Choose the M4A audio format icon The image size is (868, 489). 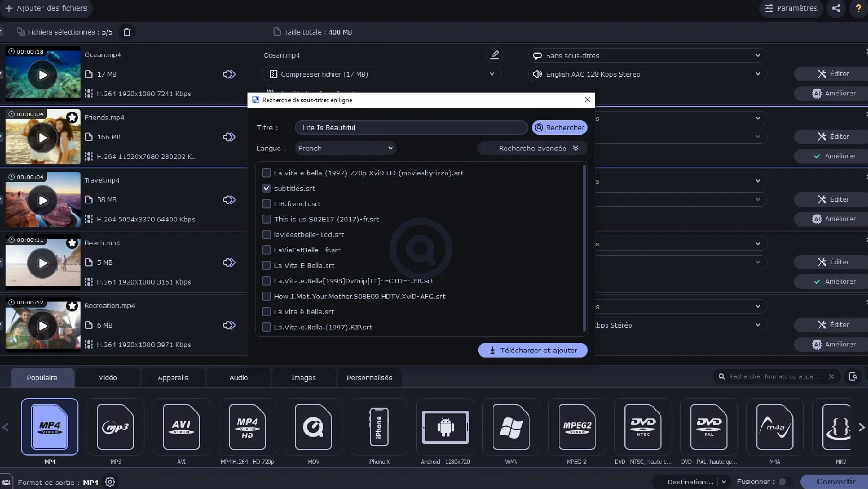(775, 427)
